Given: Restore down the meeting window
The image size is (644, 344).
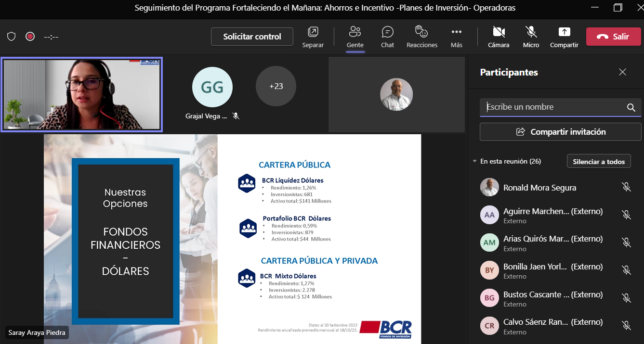Looking at the screenshot, I should pos(618,8).
